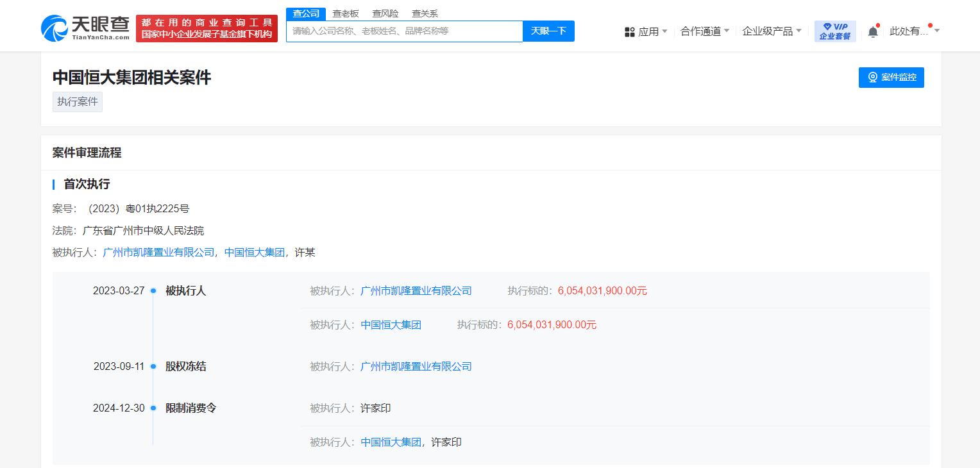This screenshot has width=980, height=468.
Task: Expand the 应用 dropdown arrow
Action: (x=664, y=31)
